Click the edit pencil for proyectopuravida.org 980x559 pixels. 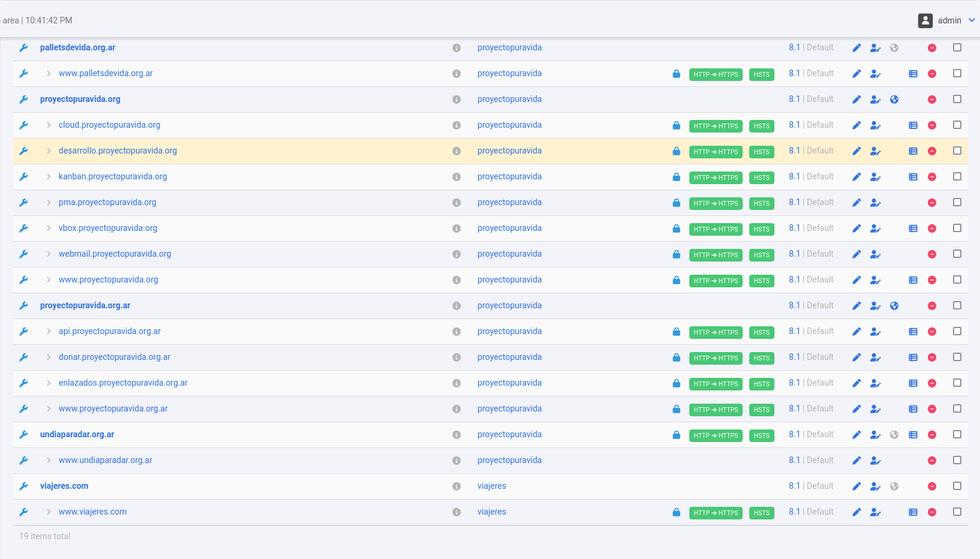(857, 100)
